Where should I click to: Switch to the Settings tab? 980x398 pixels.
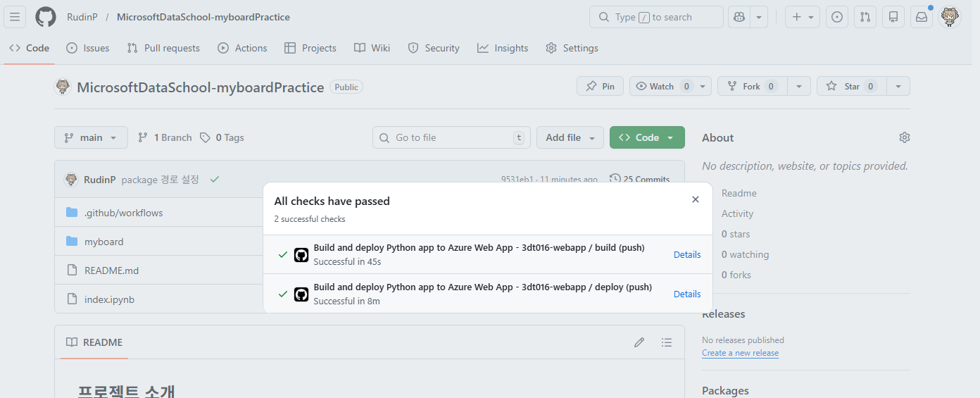[x=572, y=48]
